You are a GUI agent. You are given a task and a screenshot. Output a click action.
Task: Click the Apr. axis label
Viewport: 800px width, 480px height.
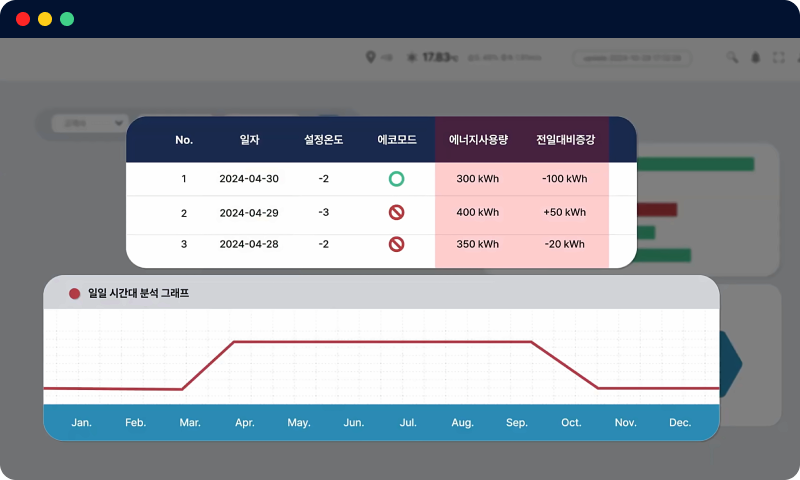point(245,423)
